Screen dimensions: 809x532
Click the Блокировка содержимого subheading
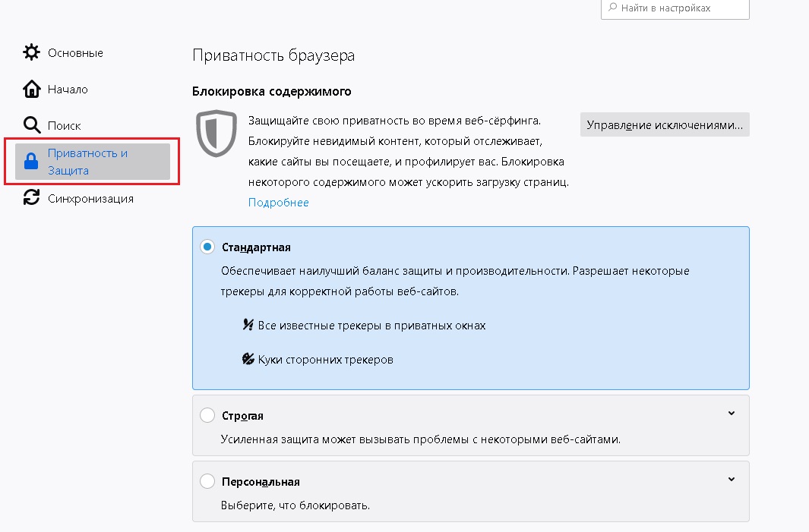point(271,91)
